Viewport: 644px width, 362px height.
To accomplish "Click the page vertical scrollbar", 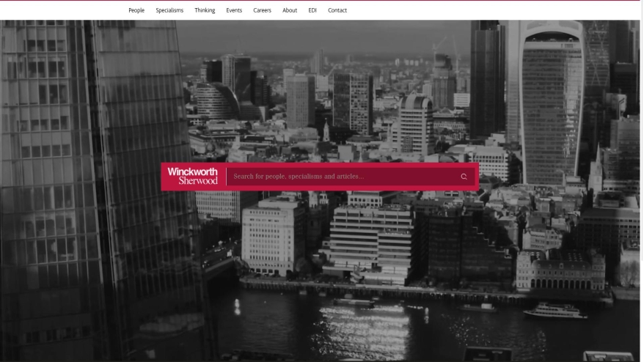I will click(x=642, y=181).
